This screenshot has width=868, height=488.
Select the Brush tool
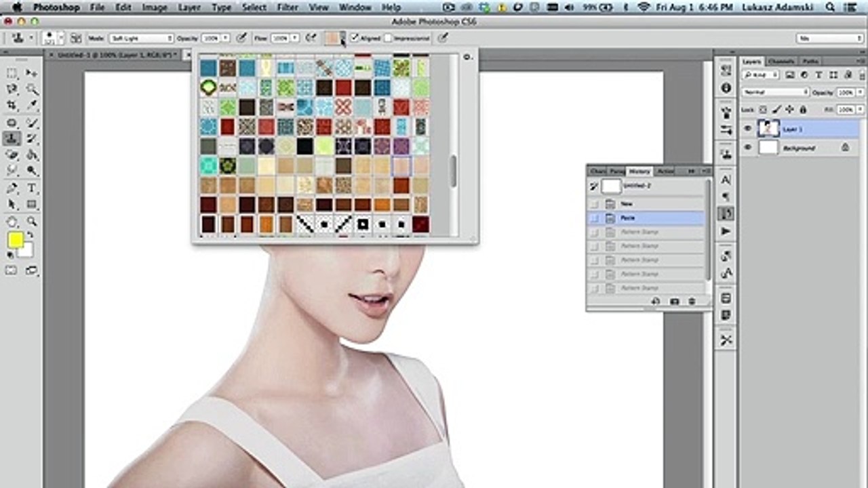pyautogui.click(x=31, y=122)
